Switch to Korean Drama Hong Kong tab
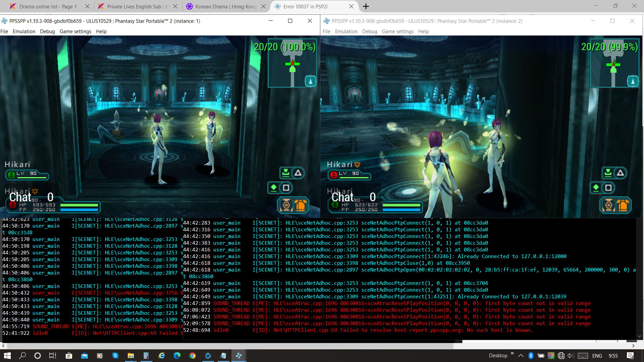Viewport: 644px width, 362px height. 226,6
